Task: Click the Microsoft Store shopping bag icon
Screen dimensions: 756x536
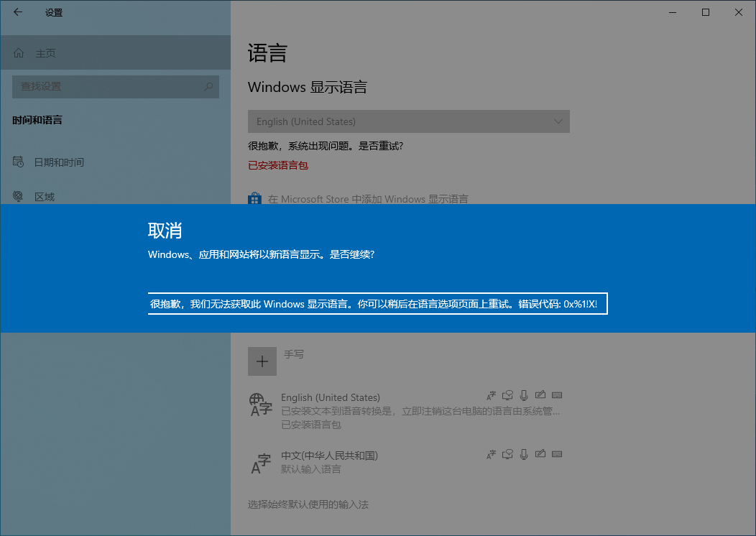Action: tap(254, 198)
